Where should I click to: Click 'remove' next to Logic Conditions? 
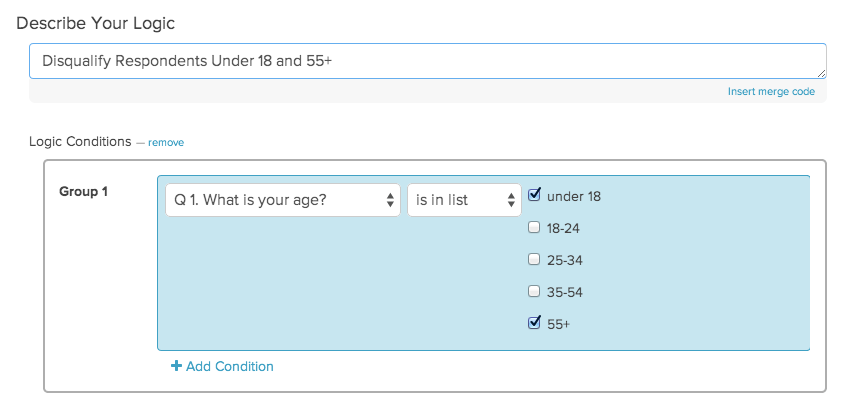[x=166, y=143]
